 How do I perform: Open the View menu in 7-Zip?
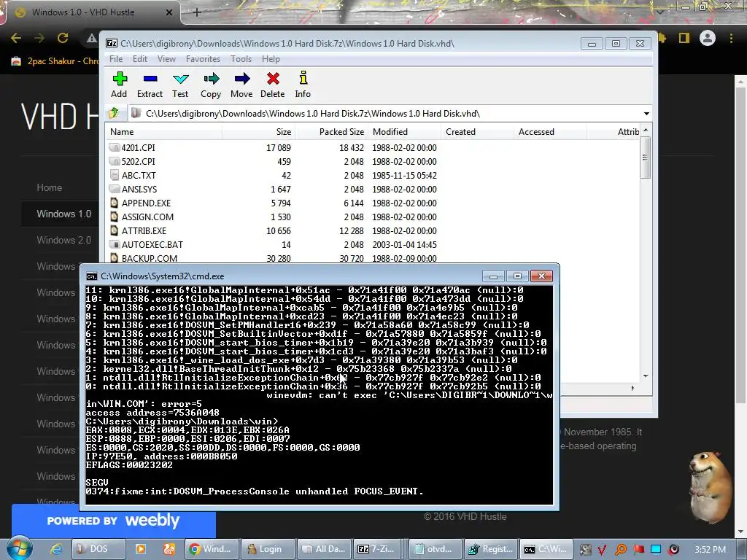click(166, 59)
